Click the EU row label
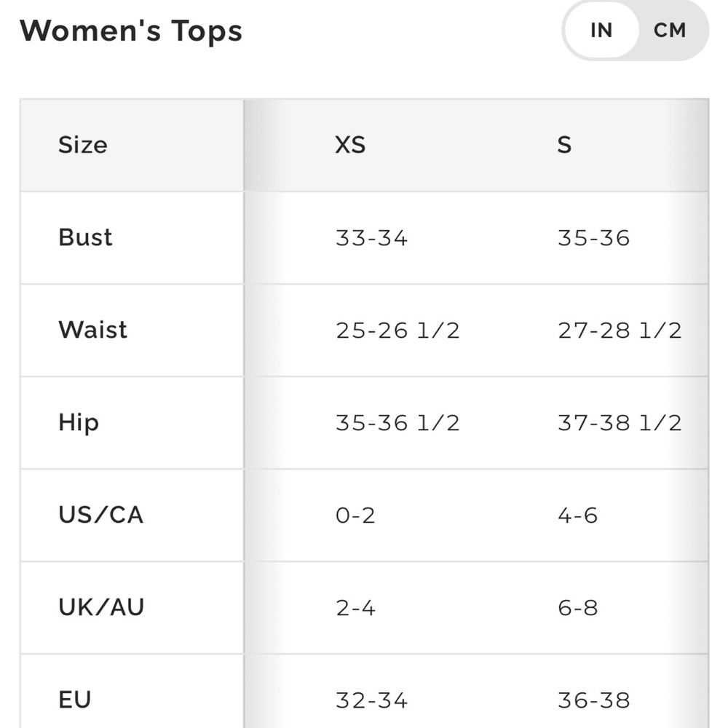Screen dimensions: 728x728 74,700
